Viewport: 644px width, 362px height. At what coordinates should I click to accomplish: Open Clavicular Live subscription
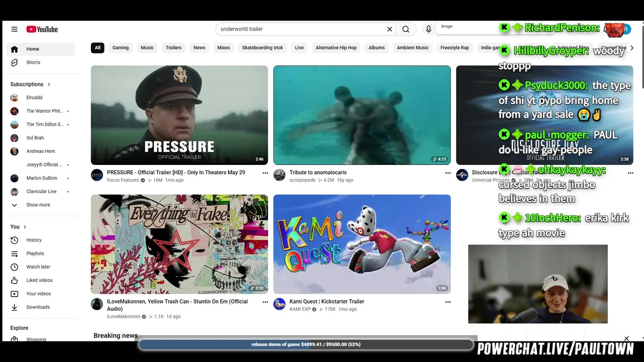pyautogui.click(x=40, y=192)
